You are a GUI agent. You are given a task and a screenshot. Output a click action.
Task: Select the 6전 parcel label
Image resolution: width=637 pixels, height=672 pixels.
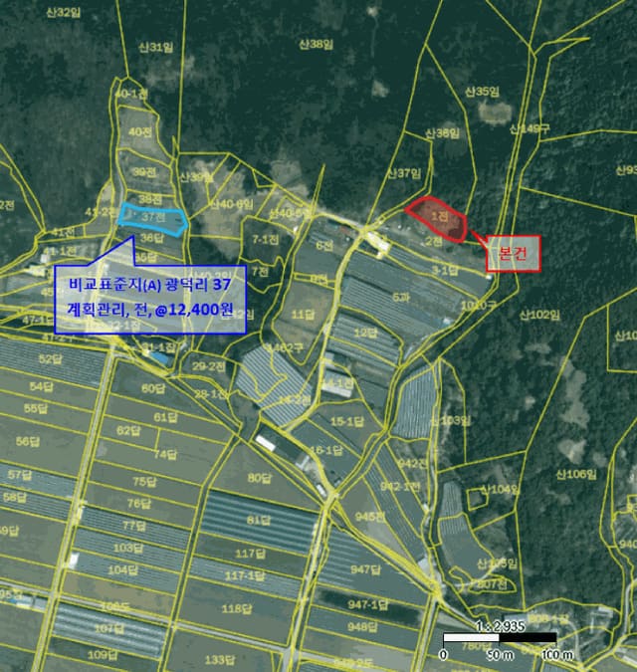click(324, 246)
